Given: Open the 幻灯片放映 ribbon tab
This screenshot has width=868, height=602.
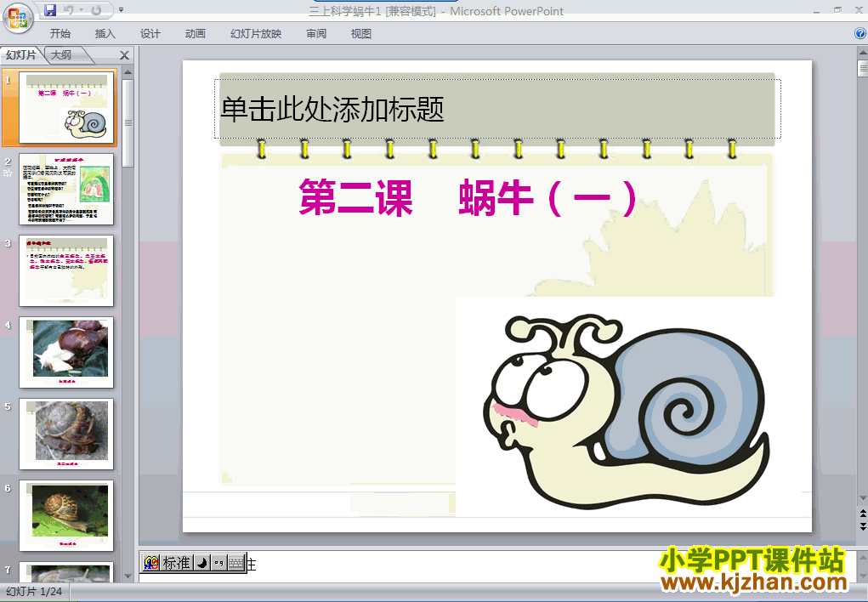Looking at the screenshot, I should [x=256, y=34].
